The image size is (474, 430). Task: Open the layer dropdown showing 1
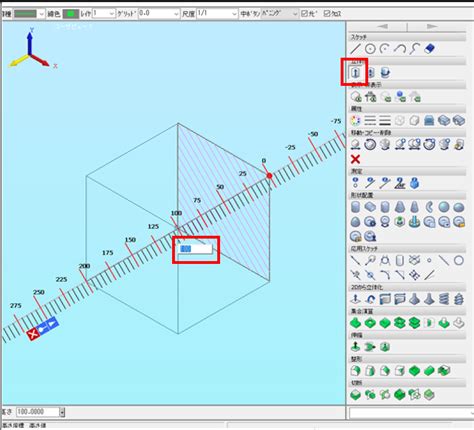tap(104, 14)
